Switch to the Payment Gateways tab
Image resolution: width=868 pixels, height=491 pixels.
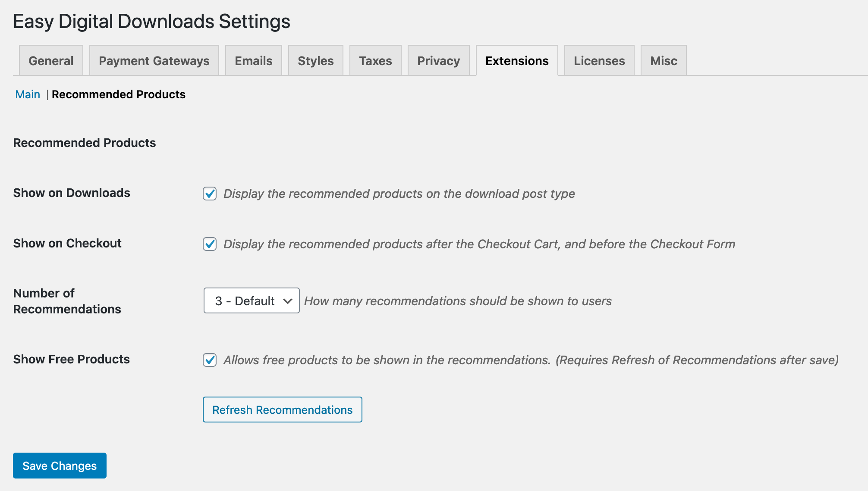coord(154,61)
